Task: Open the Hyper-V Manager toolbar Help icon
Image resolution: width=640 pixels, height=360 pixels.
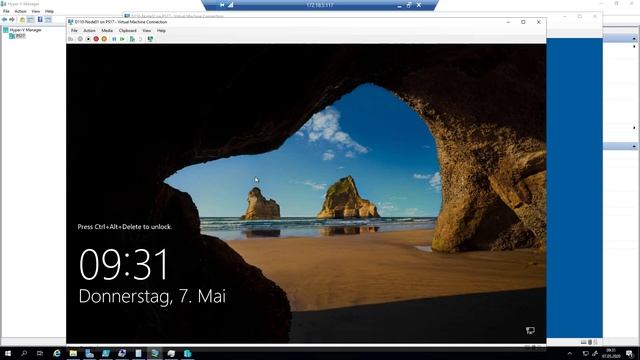Action: [40, 20]
